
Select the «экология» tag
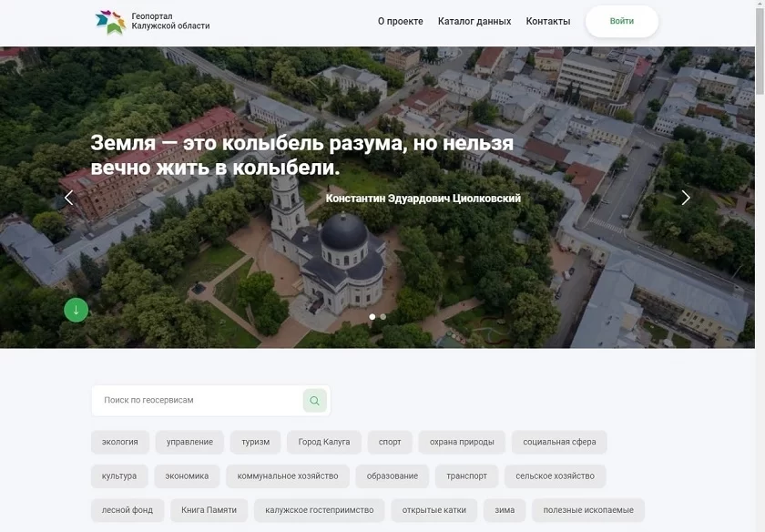click(120, 442)
